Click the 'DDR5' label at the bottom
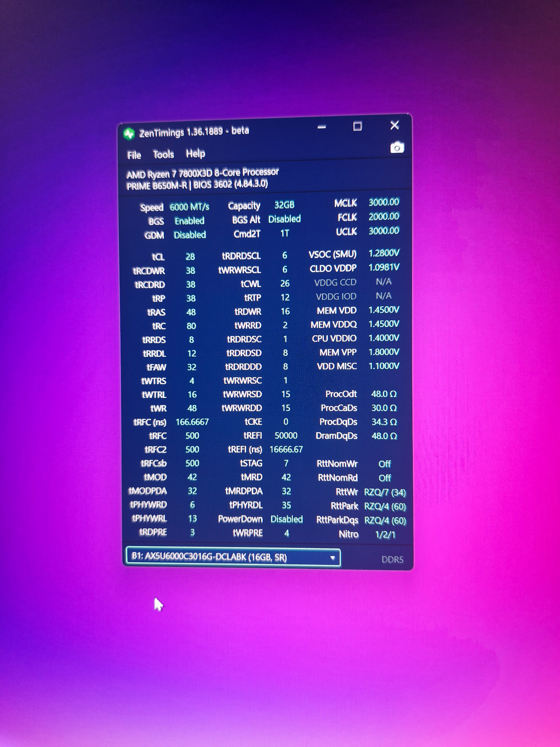This screenshot has width=560, height=747. point(392,560)
